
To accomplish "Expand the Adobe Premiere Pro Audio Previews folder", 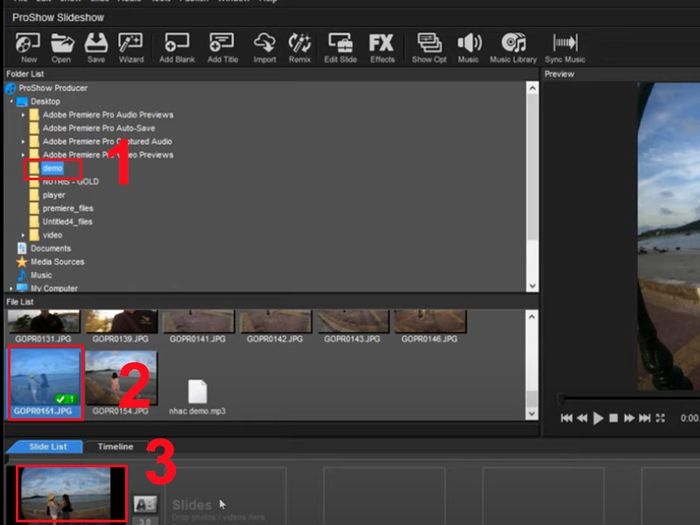I will [x=23, y=115].
